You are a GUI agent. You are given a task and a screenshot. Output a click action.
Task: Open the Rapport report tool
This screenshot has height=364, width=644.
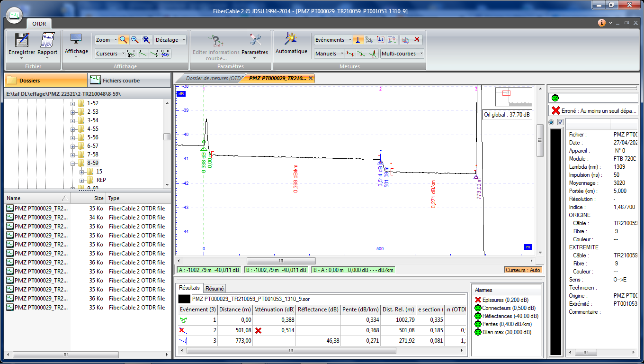click(47, 41)
